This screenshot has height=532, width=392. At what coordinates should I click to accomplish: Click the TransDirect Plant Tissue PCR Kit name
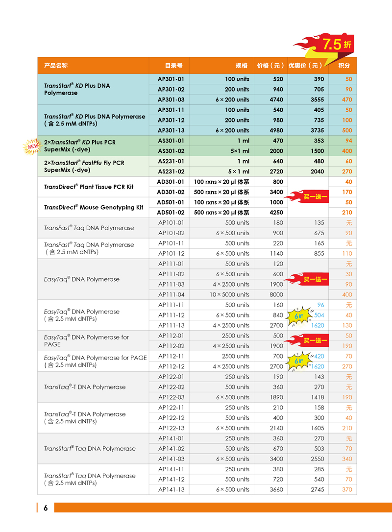click(89, 187)
